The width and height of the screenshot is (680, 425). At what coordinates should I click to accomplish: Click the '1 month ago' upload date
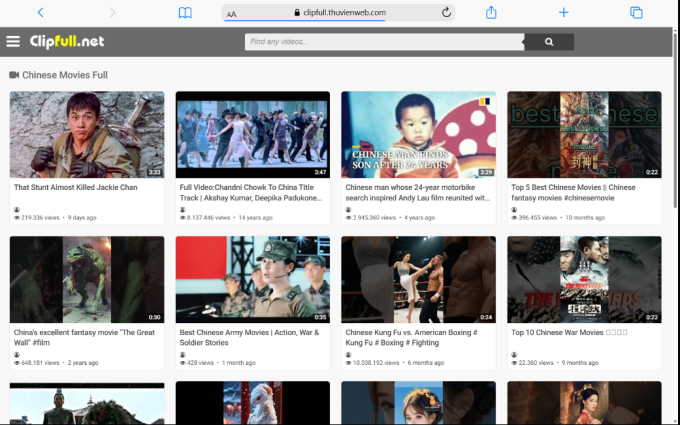[x=239, y=363]
